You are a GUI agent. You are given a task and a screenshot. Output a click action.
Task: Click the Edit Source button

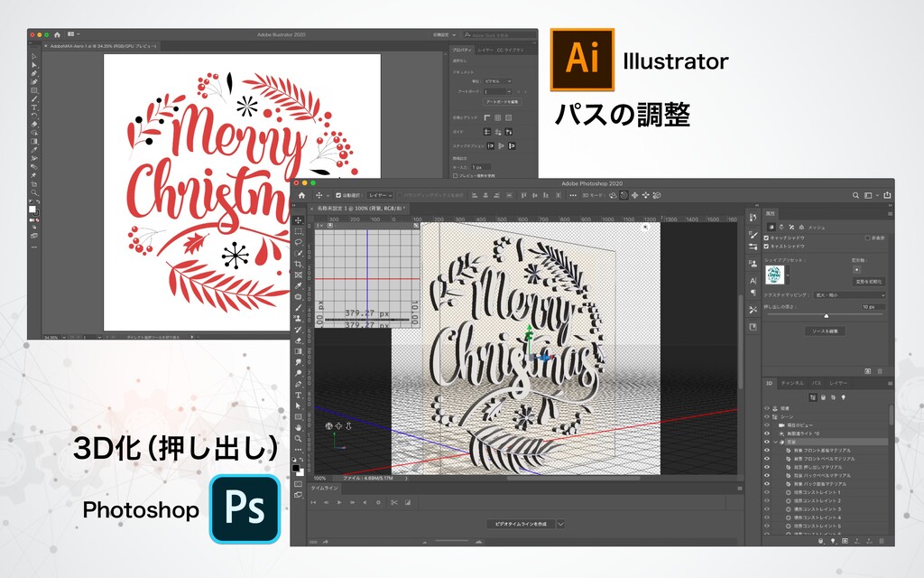[825, 331]
